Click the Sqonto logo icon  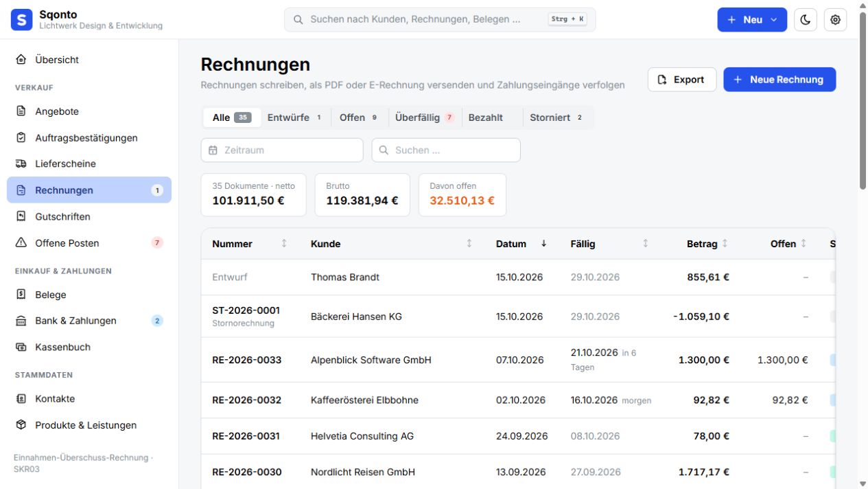[x=21, y=20]
